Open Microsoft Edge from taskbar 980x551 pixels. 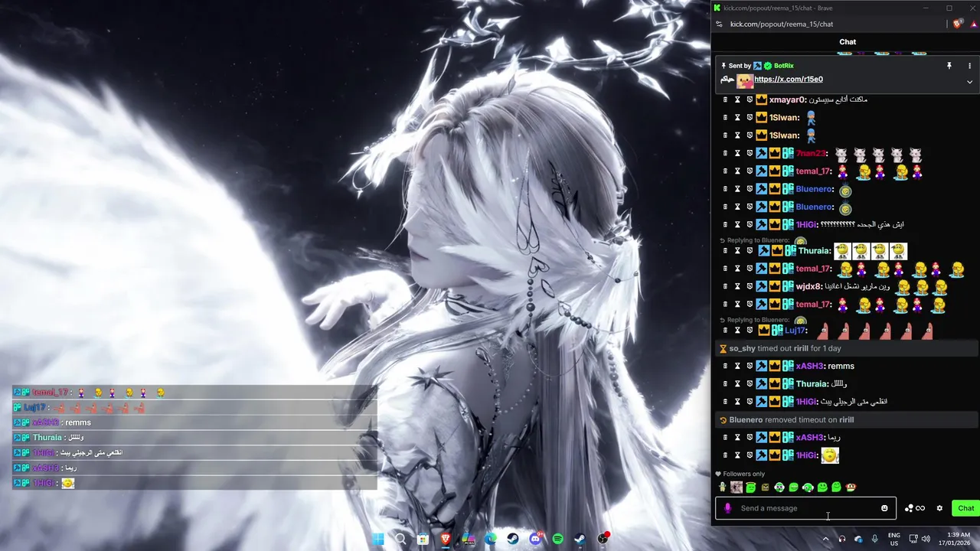pos(490,539)
